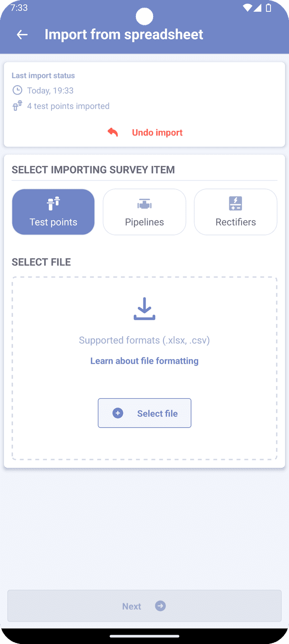This screenshot has width=289, height=644.
Task: Switch to Rectifiers survey item
Action: [x=236, y=212]
